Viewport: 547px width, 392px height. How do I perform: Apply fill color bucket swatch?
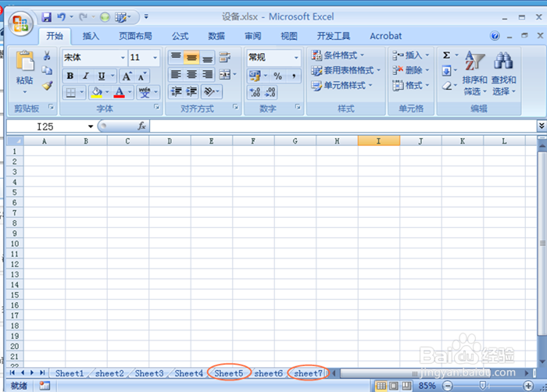point(97,92)
